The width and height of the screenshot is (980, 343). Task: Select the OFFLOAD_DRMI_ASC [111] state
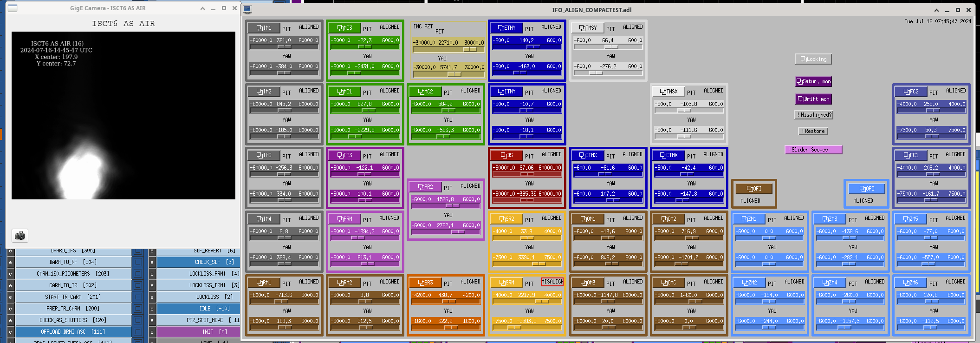point(73,332)
